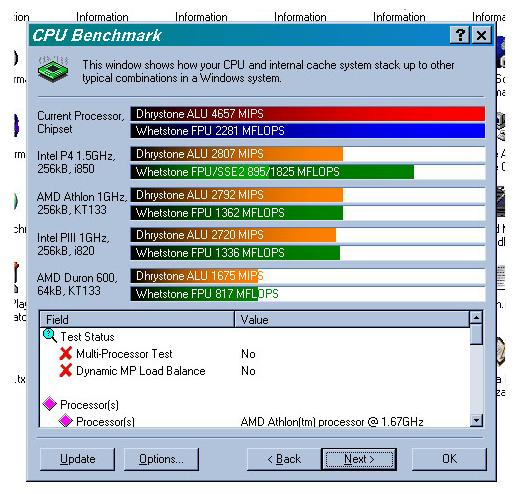Click the list scrollbar thumb
The width and height of the screenshot is (520, 494).
[476, 335]
